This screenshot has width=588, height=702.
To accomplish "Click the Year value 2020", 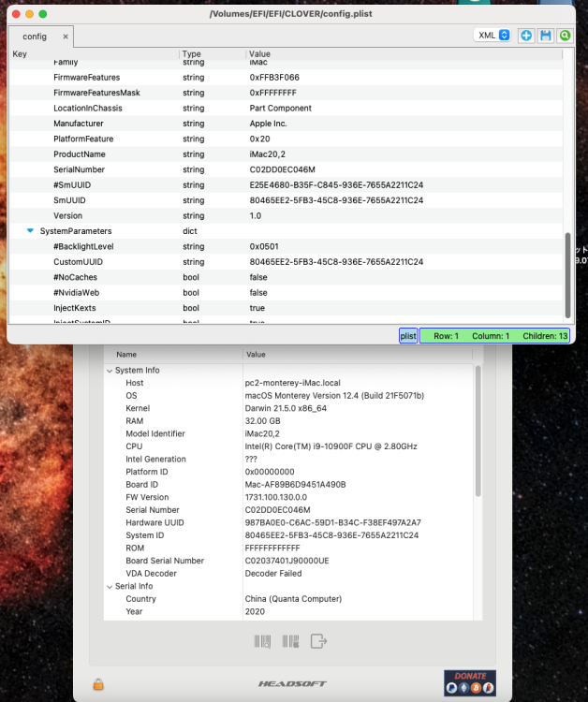I will point(255,611).
